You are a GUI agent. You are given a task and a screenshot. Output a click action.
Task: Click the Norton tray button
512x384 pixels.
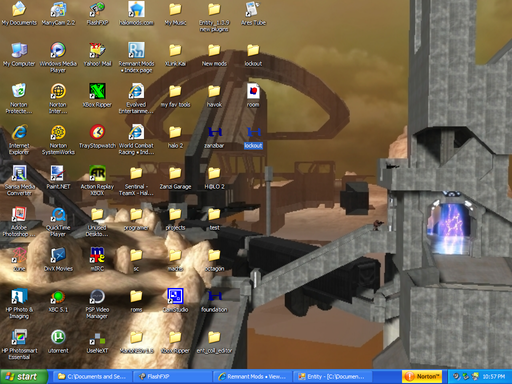click(422, 377)
